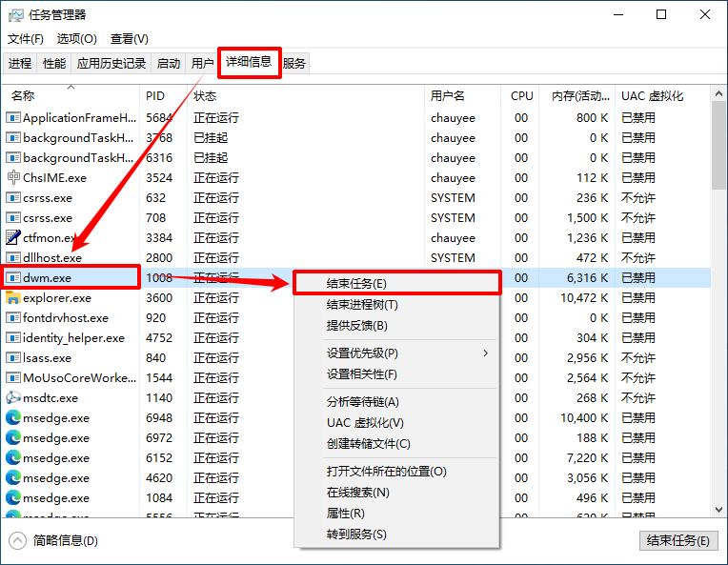
Task: Sort by the 名称 column header
Action: coord(71,95)
